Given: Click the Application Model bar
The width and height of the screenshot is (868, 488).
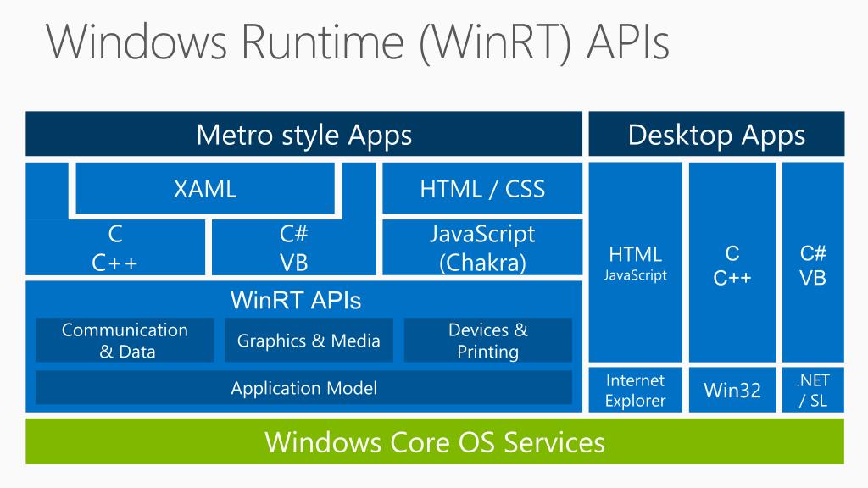Looking at the screenshot, I should point(304,388).
